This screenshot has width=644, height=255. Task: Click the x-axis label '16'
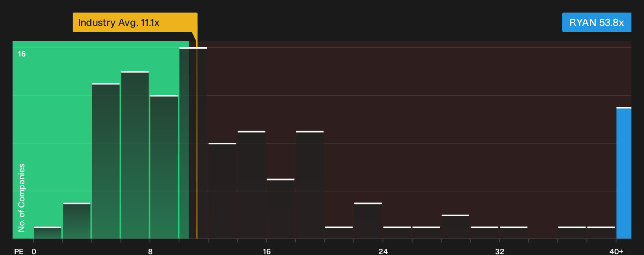point(267,251)
